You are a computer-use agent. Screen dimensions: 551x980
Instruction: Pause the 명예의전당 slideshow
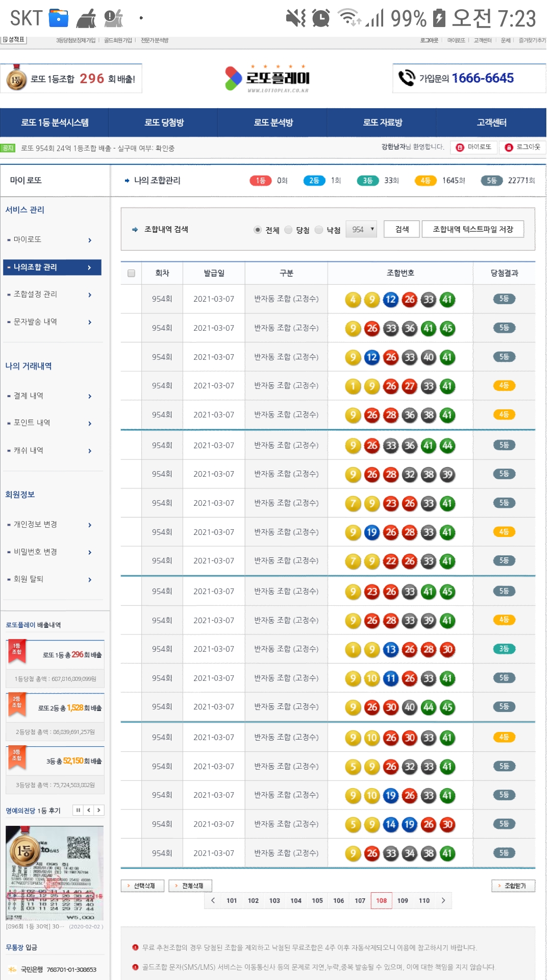pos(78,810)
